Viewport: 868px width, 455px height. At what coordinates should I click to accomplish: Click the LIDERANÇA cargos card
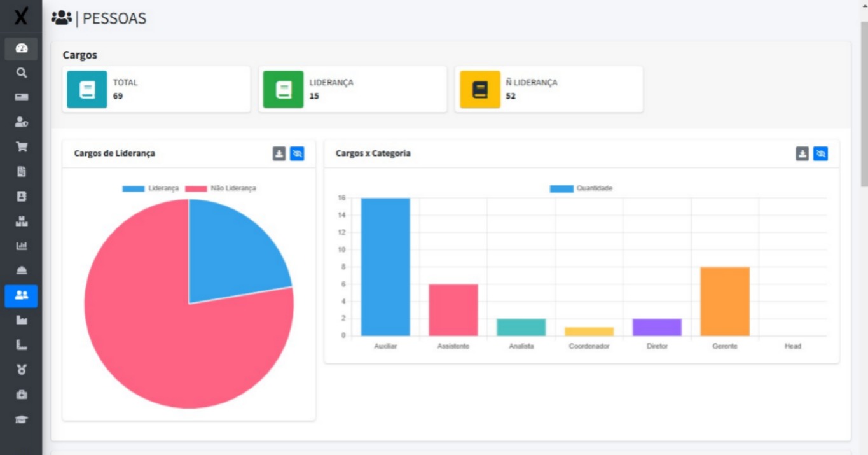[352, 90]
